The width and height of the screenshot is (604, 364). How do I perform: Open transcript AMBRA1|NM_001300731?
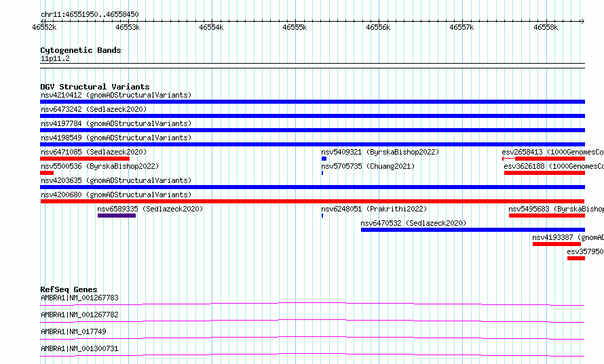coord(79,348)
